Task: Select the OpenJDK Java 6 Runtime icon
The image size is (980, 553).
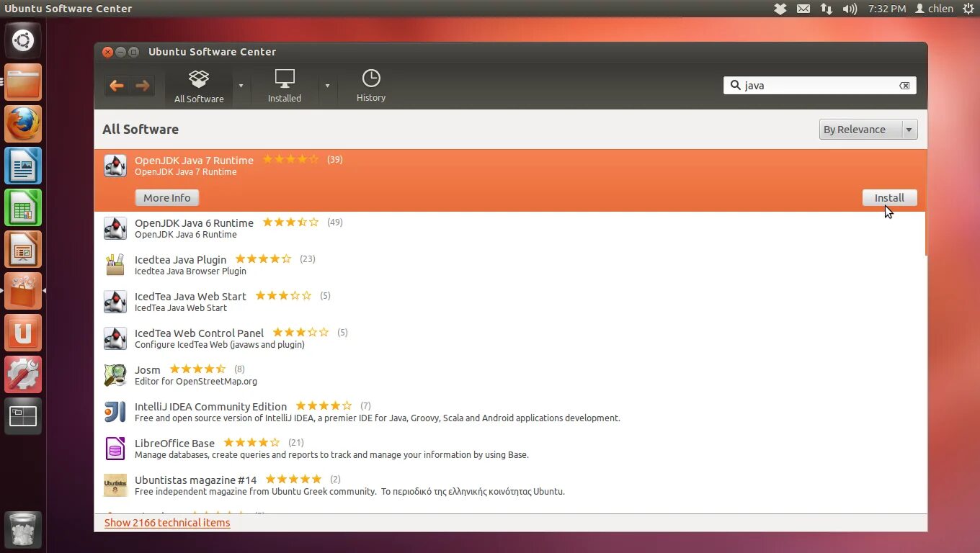Action: (115, 228)
